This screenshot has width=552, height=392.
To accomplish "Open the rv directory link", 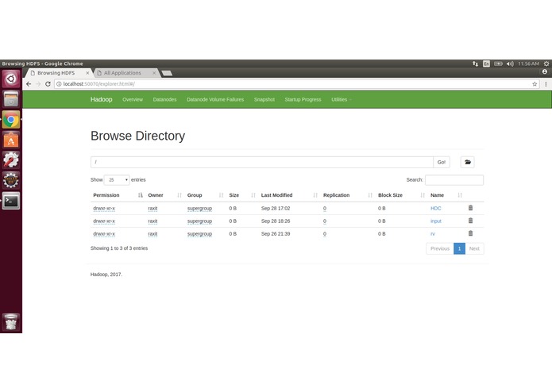I will (x=433, y=233).
